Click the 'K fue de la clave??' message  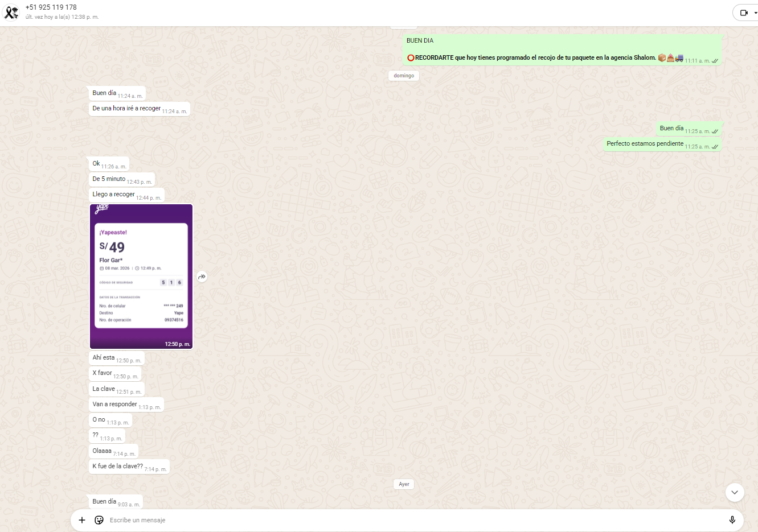point(118,467)
